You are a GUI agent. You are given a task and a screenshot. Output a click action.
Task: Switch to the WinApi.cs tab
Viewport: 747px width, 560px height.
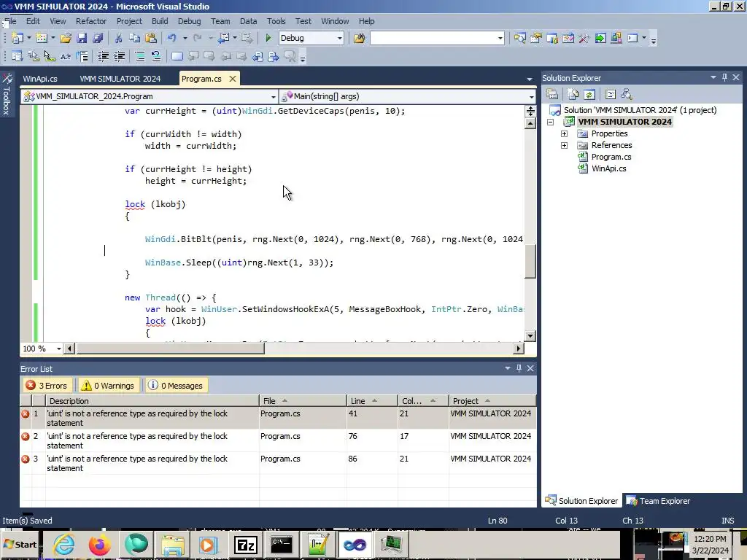40,79
